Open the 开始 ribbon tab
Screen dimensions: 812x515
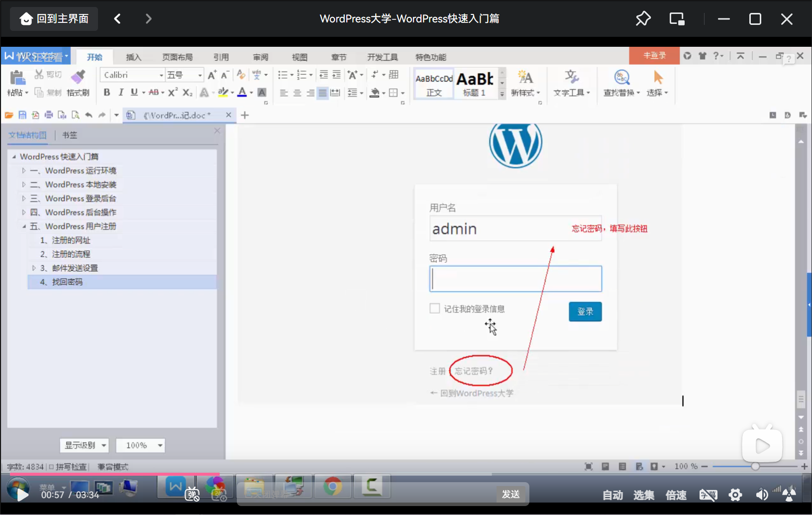pos(95,57)
